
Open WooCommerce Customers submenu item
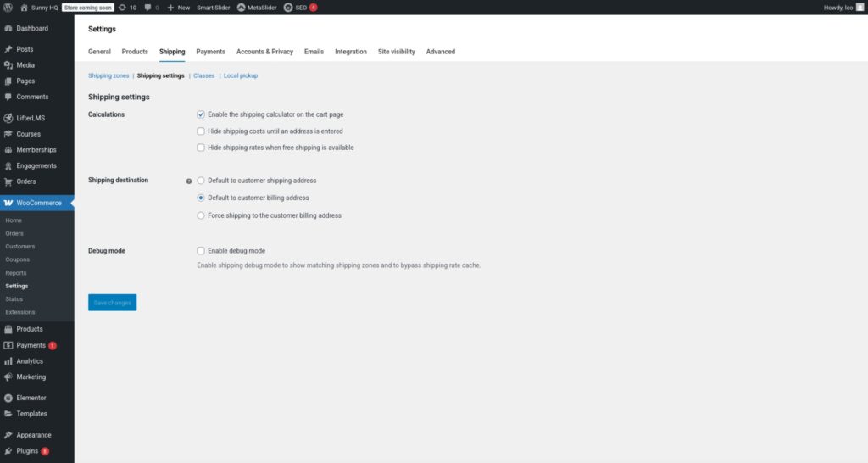(x=20, y=247)
